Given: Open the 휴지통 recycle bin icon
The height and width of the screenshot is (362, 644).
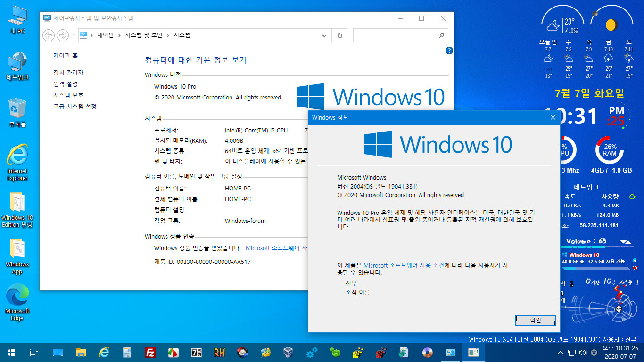Looking at the screenshot, I should (17, 113).
